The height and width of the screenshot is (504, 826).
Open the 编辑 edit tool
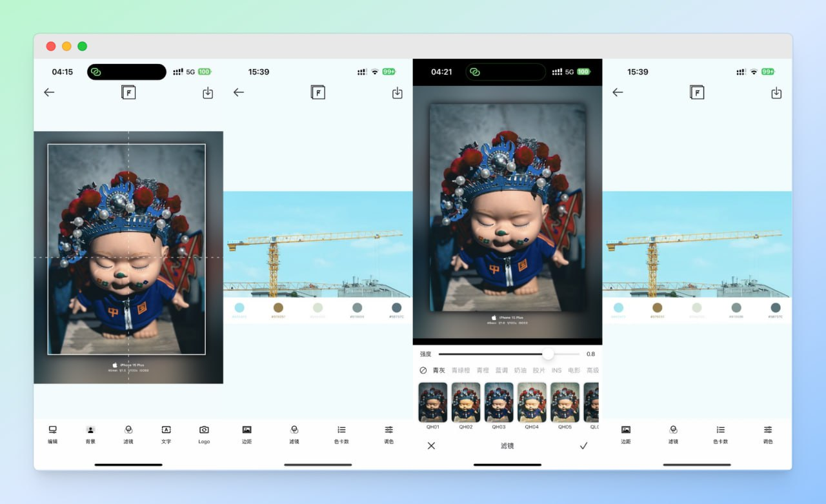[x=52, y=434]
